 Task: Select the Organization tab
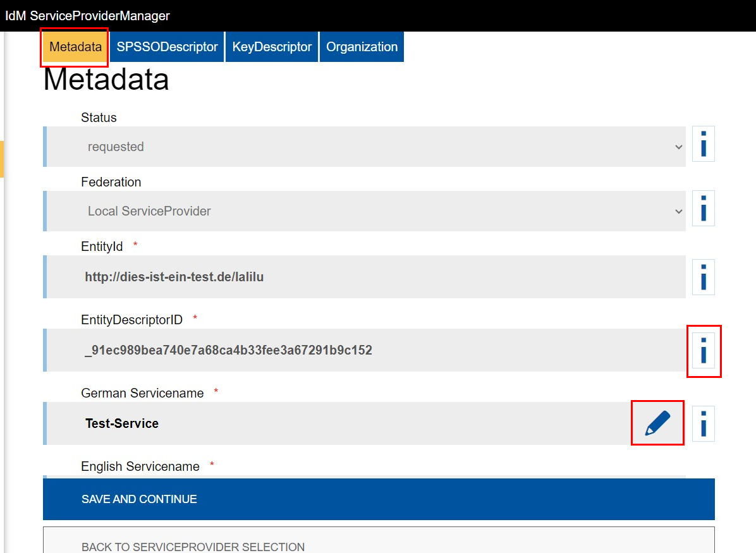point(361,46)
